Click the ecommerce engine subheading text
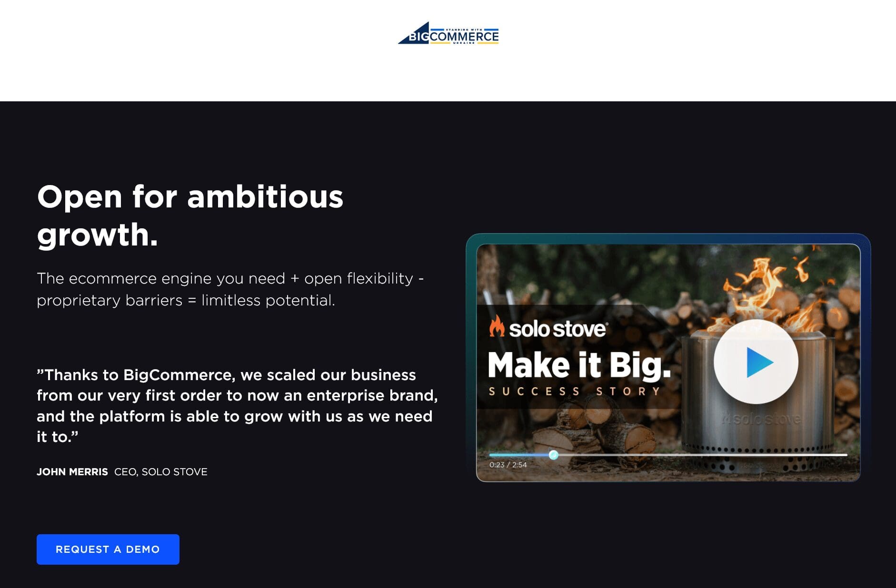This screenshot has width=896, height=588. pyautogui.click(x=230, y=289)
